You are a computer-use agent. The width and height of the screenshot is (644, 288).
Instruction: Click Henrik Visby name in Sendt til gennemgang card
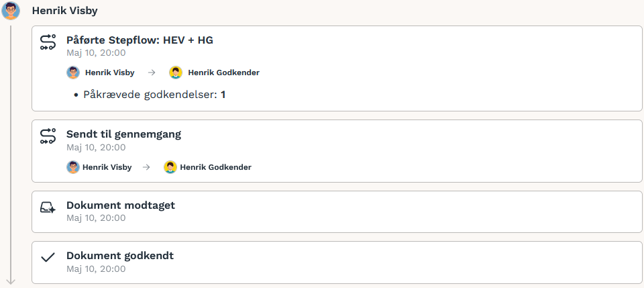point(107,167)
